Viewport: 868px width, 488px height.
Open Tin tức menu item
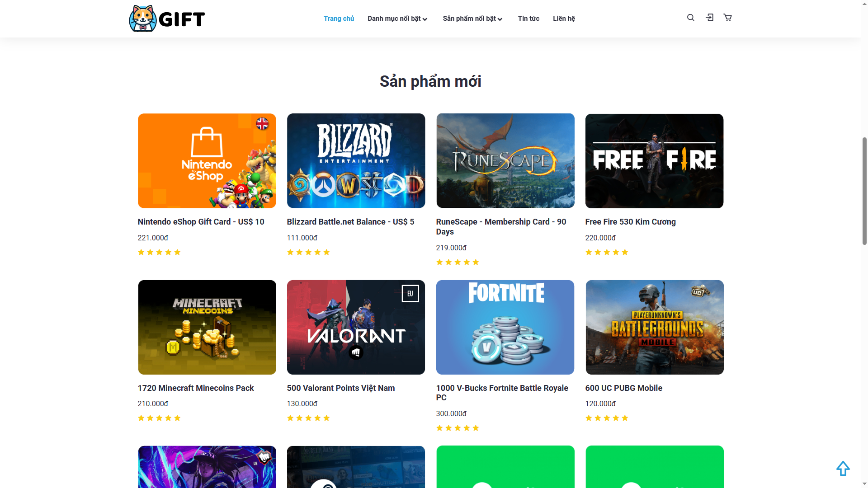[528, 19]
